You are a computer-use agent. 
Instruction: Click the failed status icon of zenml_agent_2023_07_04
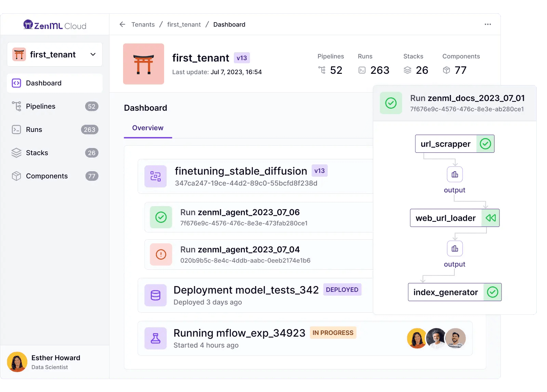pyautogui.click(x=161, y=254)
